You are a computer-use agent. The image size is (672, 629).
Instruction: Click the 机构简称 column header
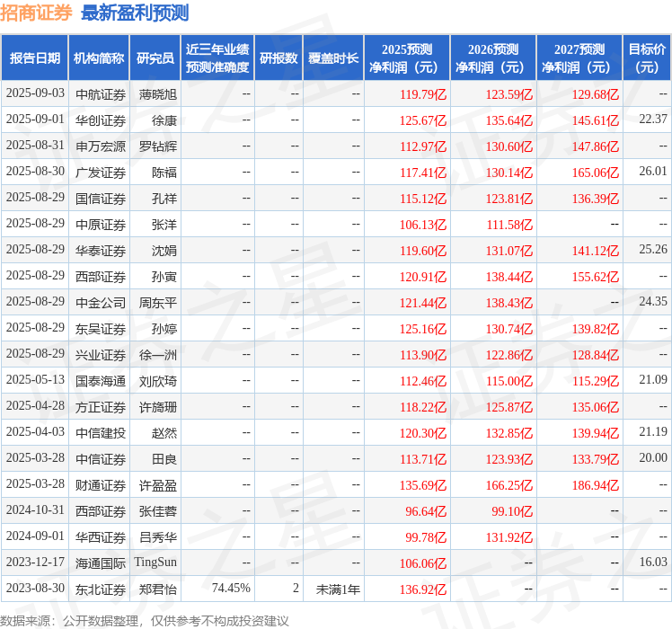pyautogui.click(x=99, y=58)
